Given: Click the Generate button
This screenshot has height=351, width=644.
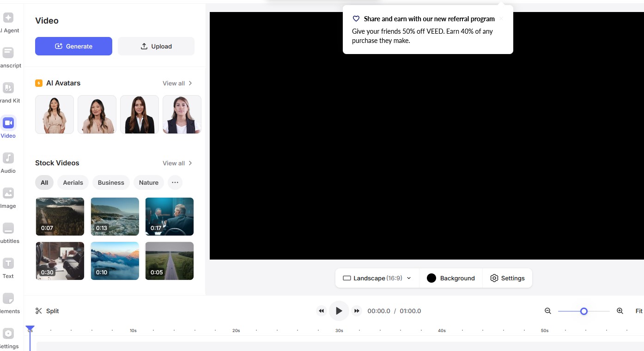Looking at the screenshot, I should click(73, 46).
